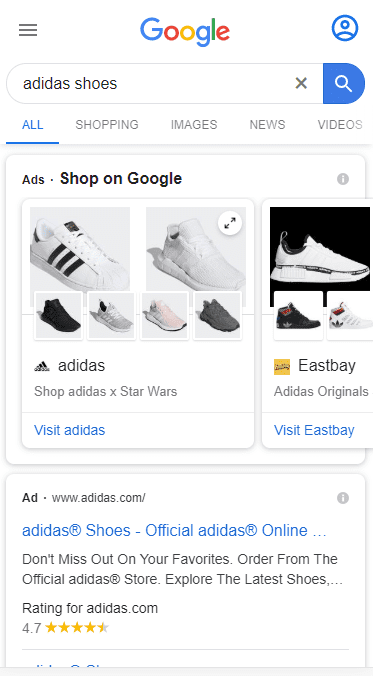373x676 pixels.
Task: Select the black sneaker thumbnail under adidas
Action: [x=58, y=316]
